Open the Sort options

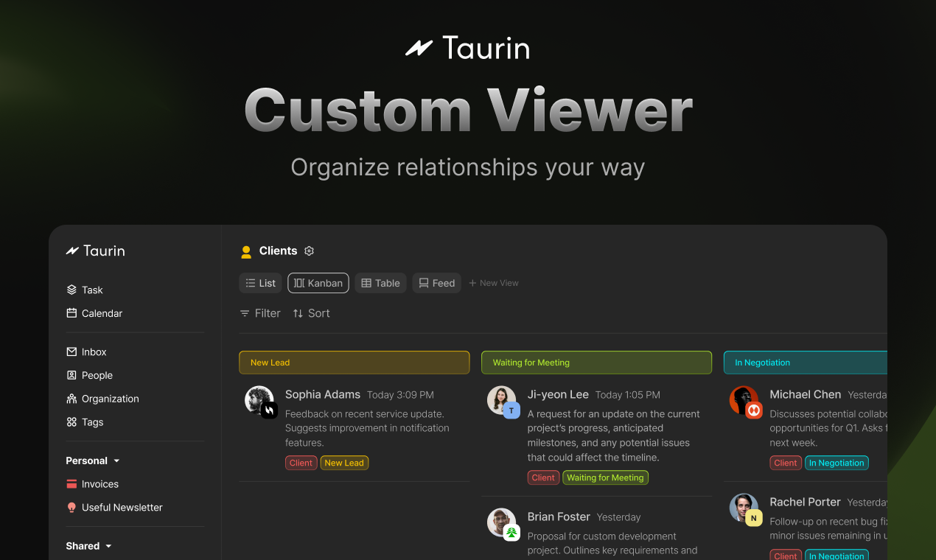311,313
